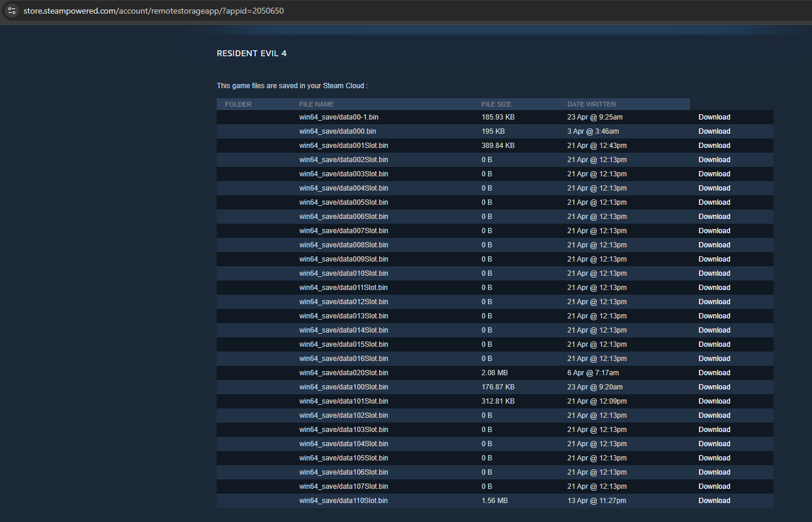Screen dimensions: 812x522
Task: Download the data007Slot.bin file
Action: (714, 231)
